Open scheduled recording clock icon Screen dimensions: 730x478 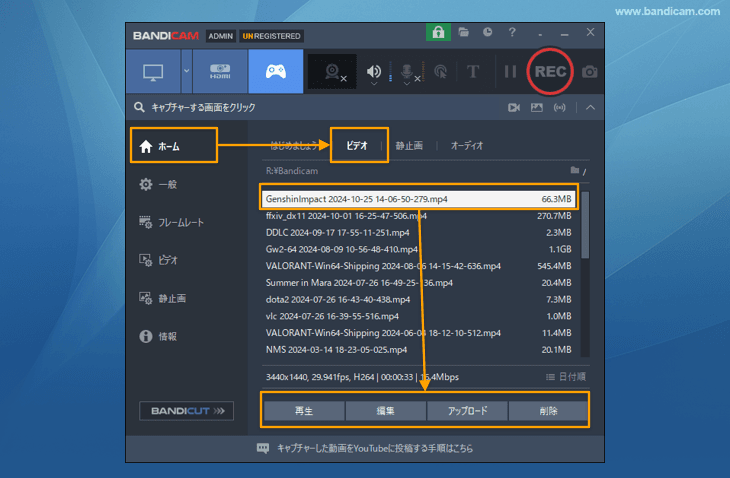487,32
